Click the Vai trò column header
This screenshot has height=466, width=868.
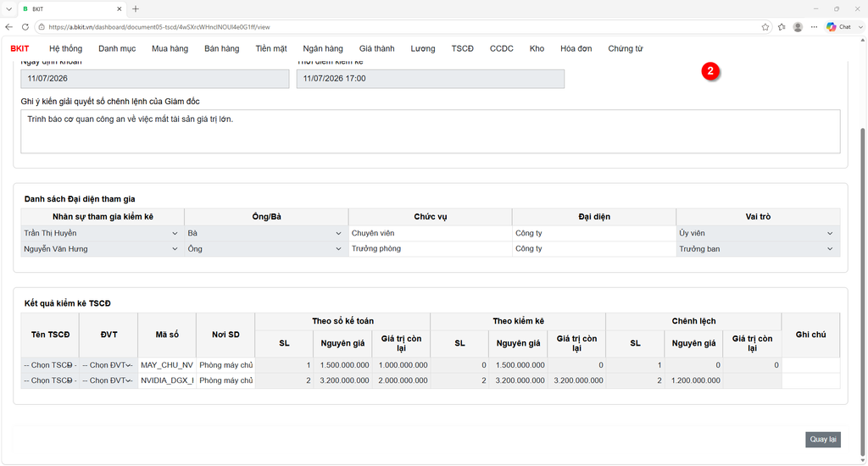(758, 216)
